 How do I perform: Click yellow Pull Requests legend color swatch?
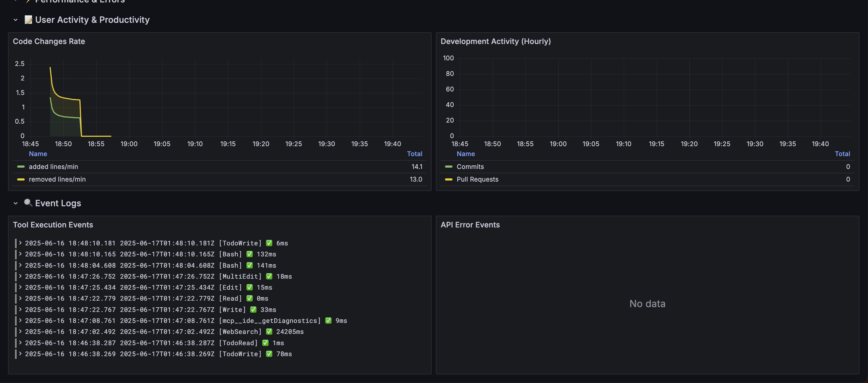[x=448, y=179]
